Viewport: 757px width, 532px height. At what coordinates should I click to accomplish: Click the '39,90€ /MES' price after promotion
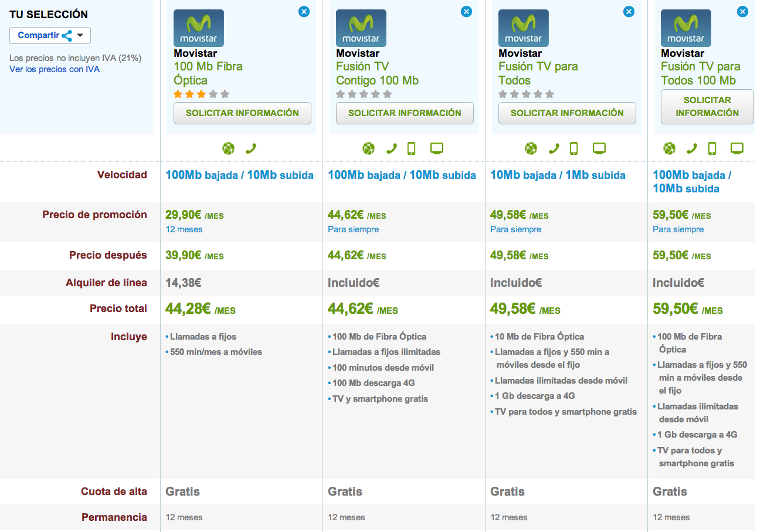coord(195,256)
